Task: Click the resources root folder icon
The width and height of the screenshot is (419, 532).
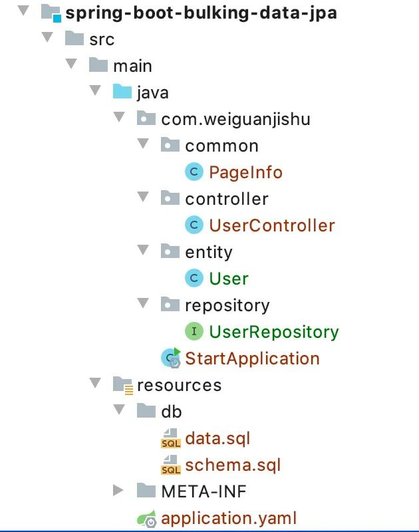Action: click(123, 386)
